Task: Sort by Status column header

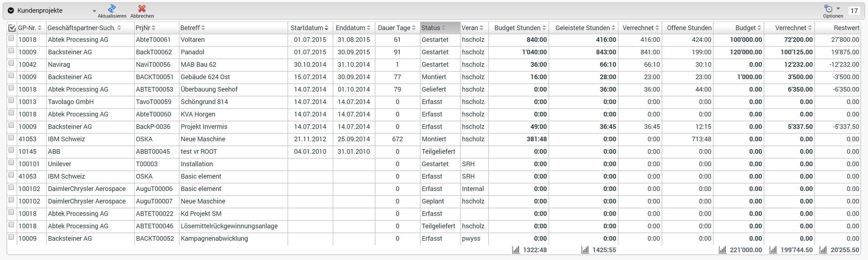Action: click(440, 28)
